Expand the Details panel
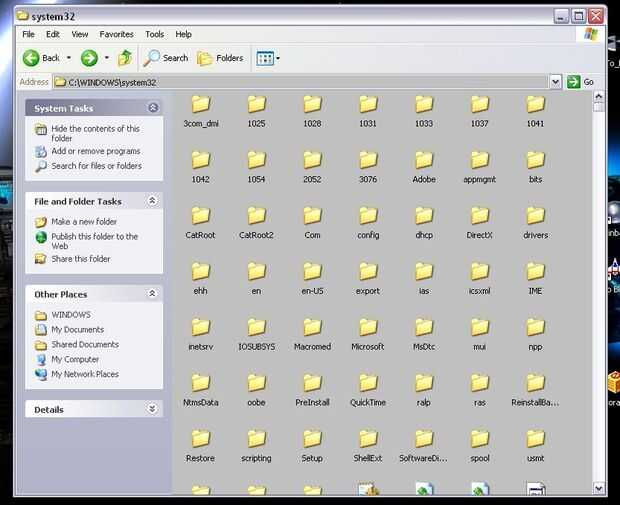The height and width of the screenshot is (505, 620). click(152, 409)
